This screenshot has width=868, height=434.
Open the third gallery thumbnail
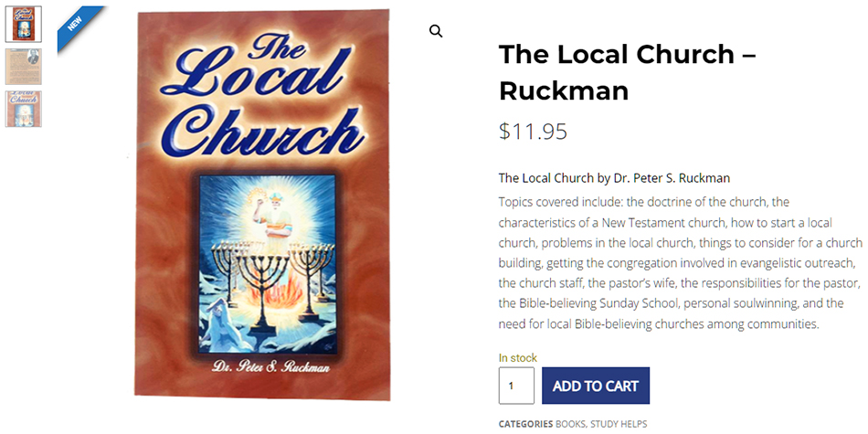[23, 108]
